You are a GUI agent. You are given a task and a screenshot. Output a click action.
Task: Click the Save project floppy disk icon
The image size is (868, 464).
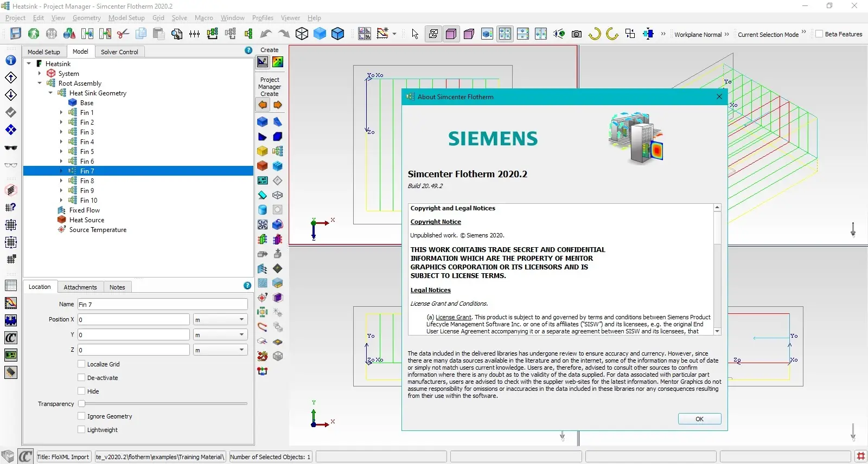(x=16, y=34)
